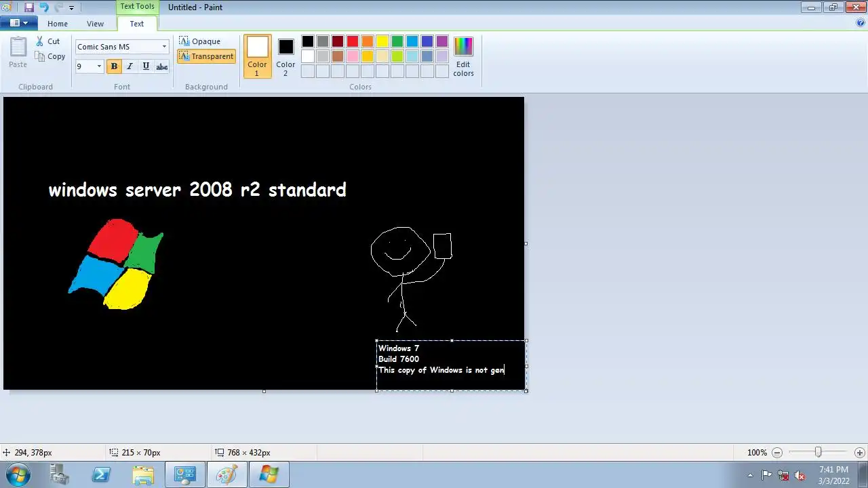Open Edit colors dialog
The image size is (868, 488).
(463, 56)
